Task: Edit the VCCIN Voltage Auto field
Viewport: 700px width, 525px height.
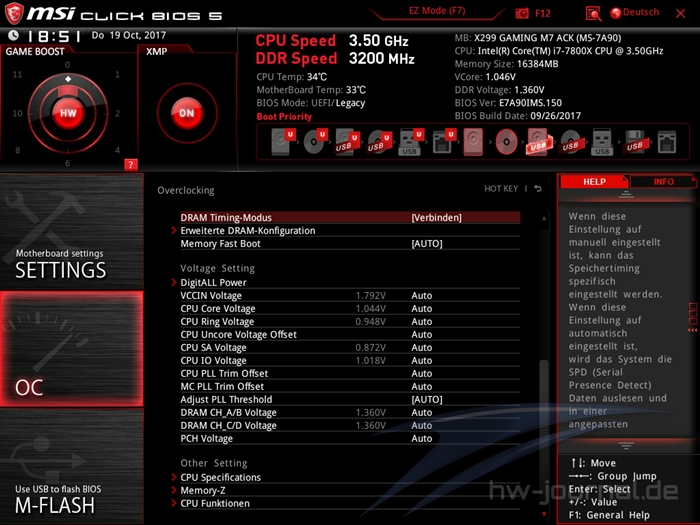Action: pos(421,296)
